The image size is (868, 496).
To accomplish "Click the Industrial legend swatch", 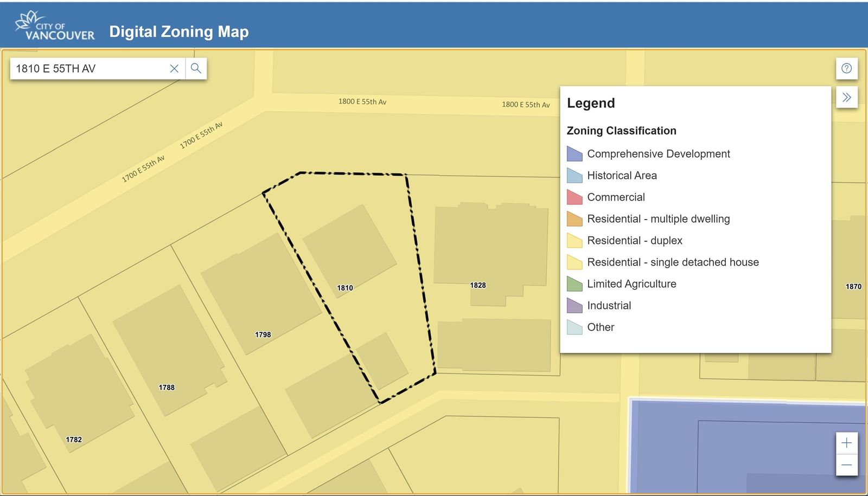I will [575, 306].
